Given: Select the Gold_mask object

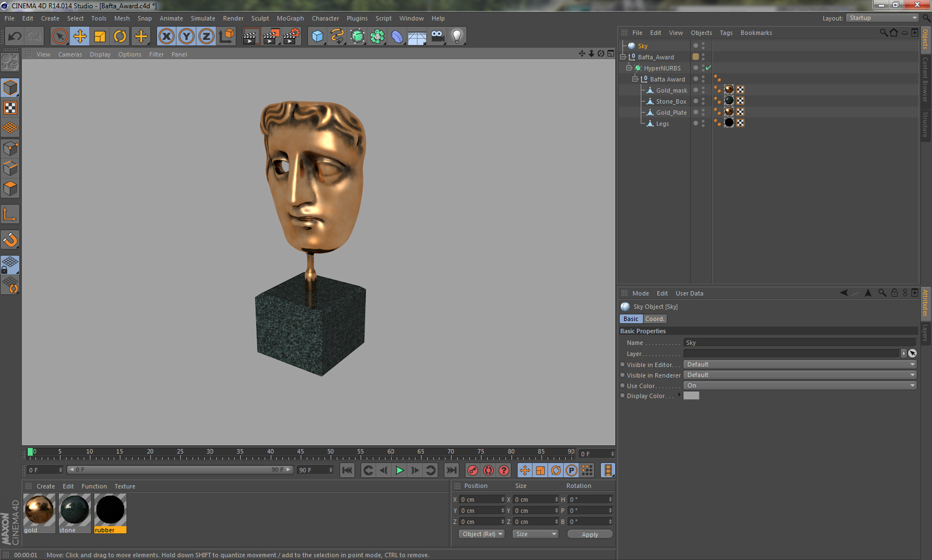Looking at the screenshot, I should tap(671, 90).
